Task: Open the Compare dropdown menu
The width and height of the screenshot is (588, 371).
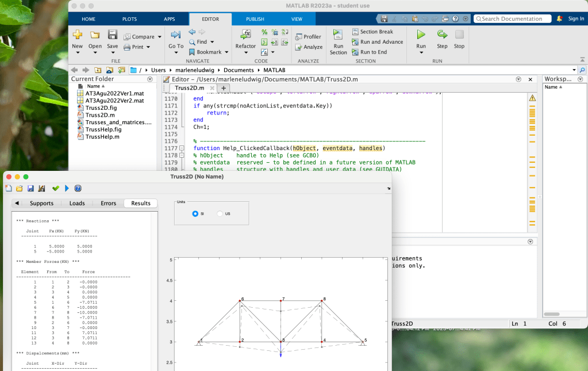Action: click(160, 37)
